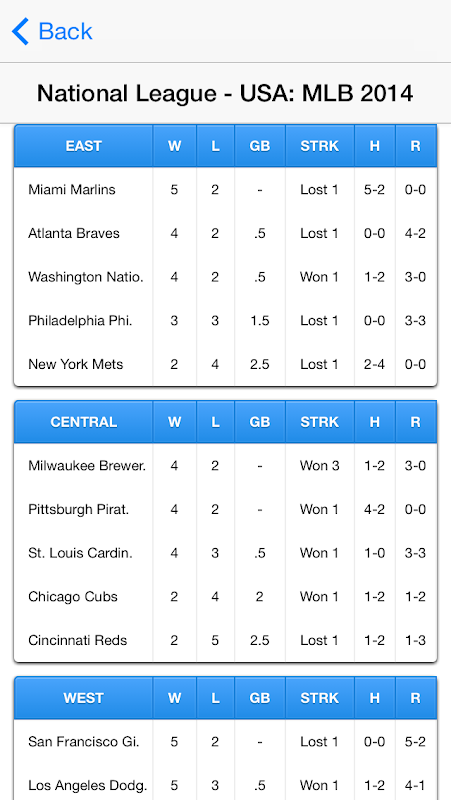Go back using the Back button
This screenshot has width=451, height=800.
pos(52,31)
